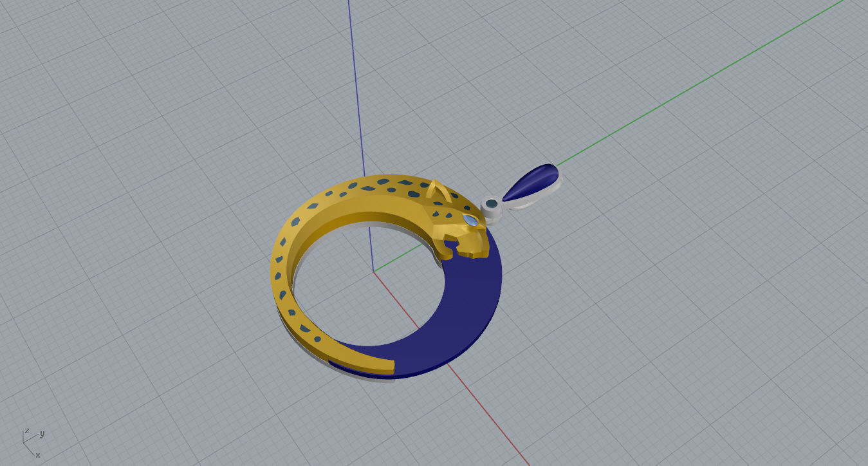Click the world axes icon in the corner
Image resolution: width=868 pixels, height=466 pixels.
(33, 442)
